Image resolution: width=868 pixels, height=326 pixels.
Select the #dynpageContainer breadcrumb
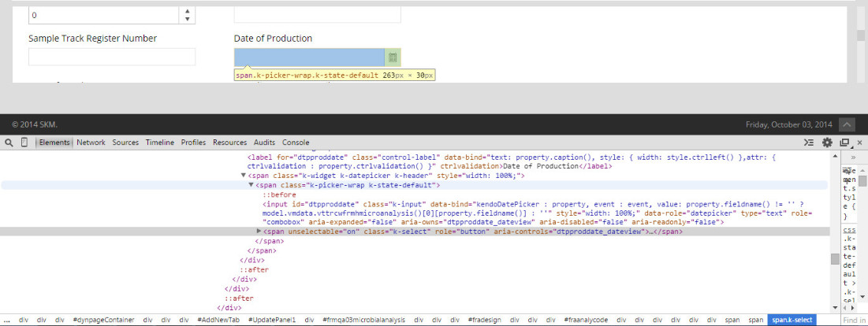103,320
